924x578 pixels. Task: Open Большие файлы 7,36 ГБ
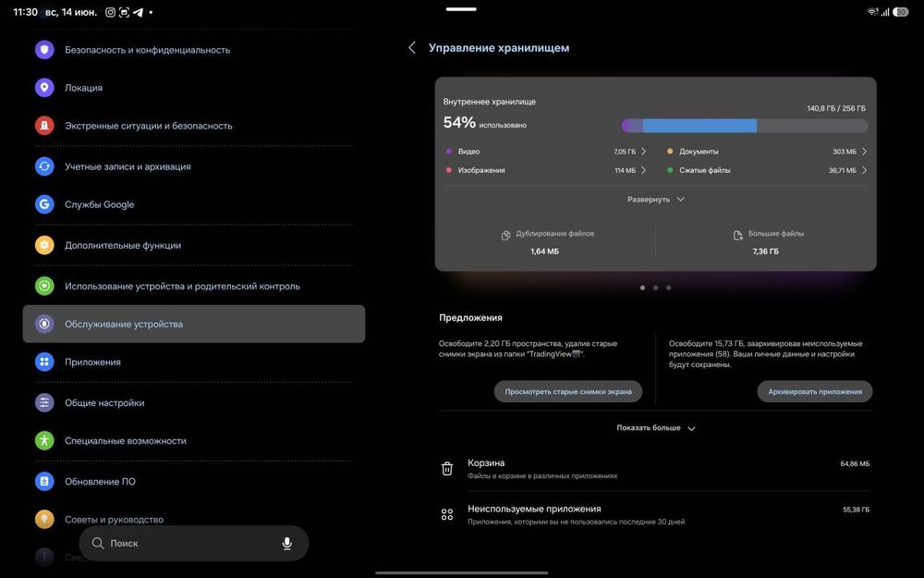click(765, 242)
